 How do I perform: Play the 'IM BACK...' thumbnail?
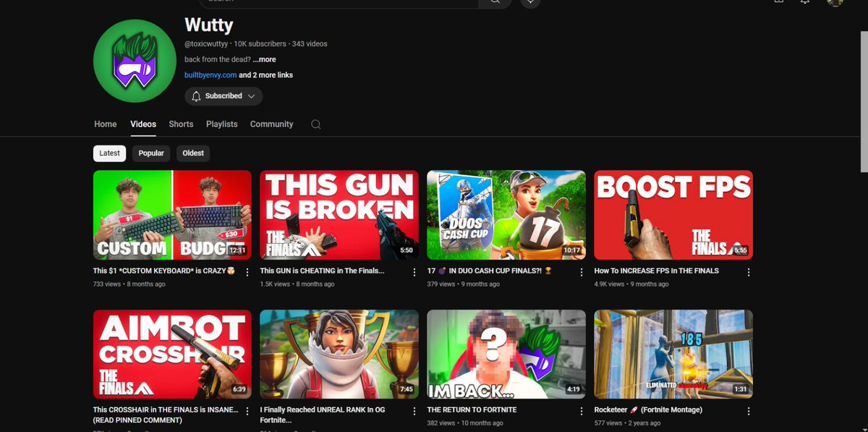pos(506,355)
